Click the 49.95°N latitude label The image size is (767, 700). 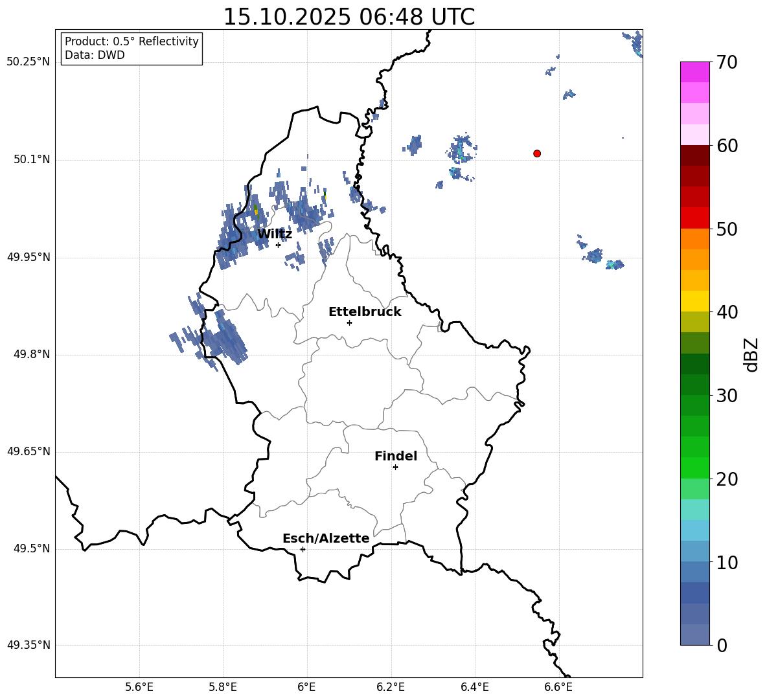29,257
